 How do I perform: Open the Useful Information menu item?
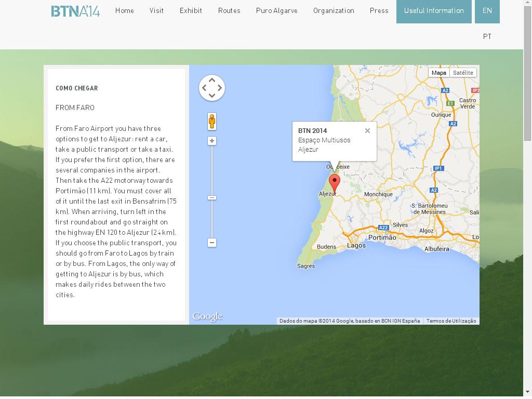434,11
